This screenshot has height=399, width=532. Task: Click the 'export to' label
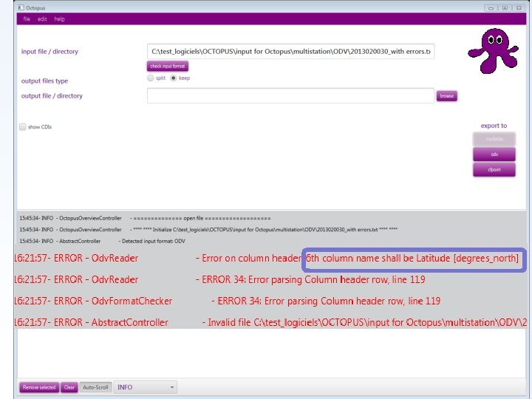tap(494, 126)
